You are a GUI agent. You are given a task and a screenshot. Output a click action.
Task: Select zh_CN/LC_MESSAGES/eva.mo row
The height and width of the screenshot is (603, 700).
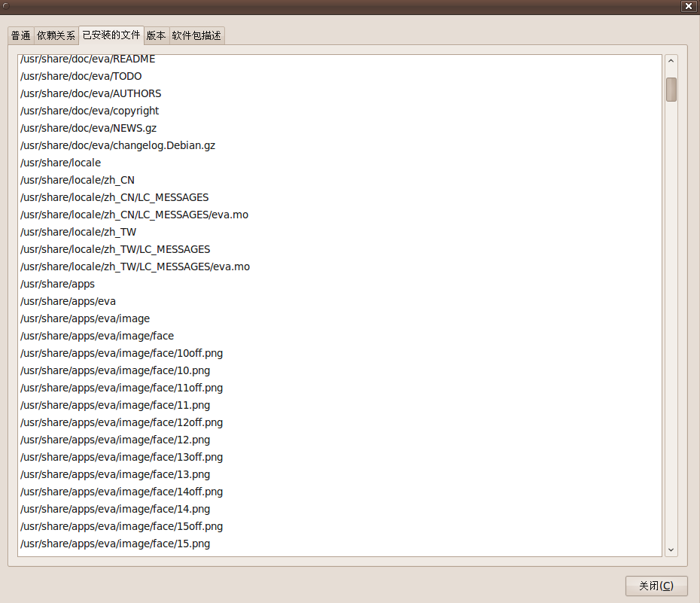pyautogui.click(x=339, y=215)
